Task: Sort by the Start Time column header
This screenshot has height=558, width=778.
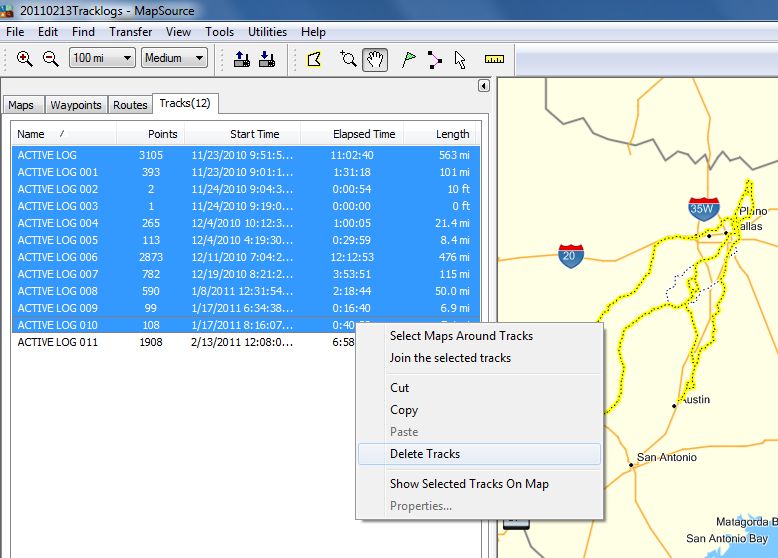Action: click(242, 134)
